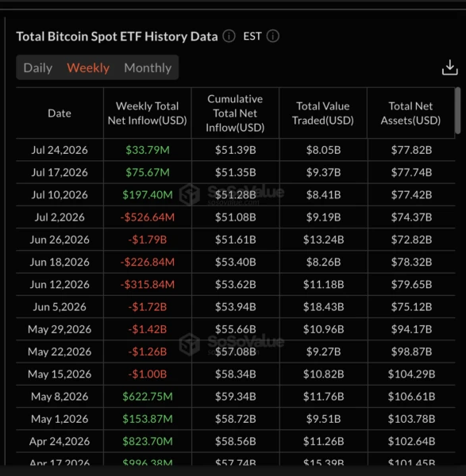Click the $58.56B cumulative inflow cell
Viewport: 466px width, 476px height.
(x=236, y=441)
